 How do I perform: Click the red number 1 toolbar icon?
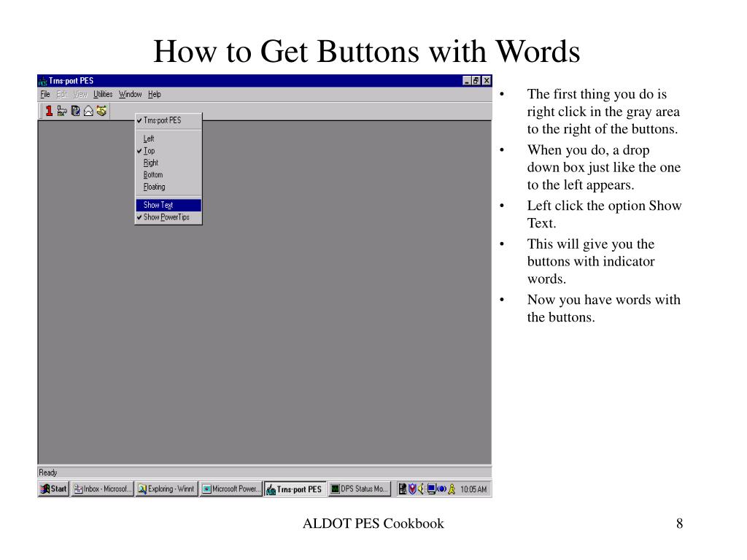click(x=49, y=111)
